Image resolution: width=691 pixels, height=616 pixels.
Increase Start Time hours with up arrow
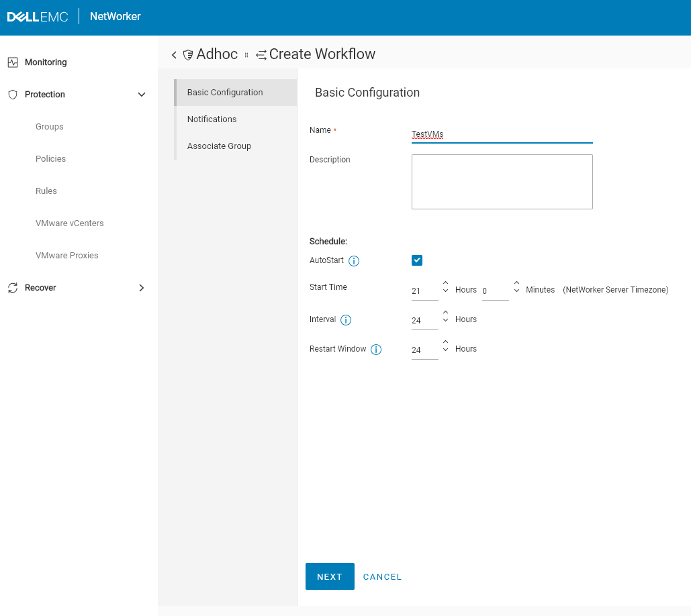click(x=445, y=283)
